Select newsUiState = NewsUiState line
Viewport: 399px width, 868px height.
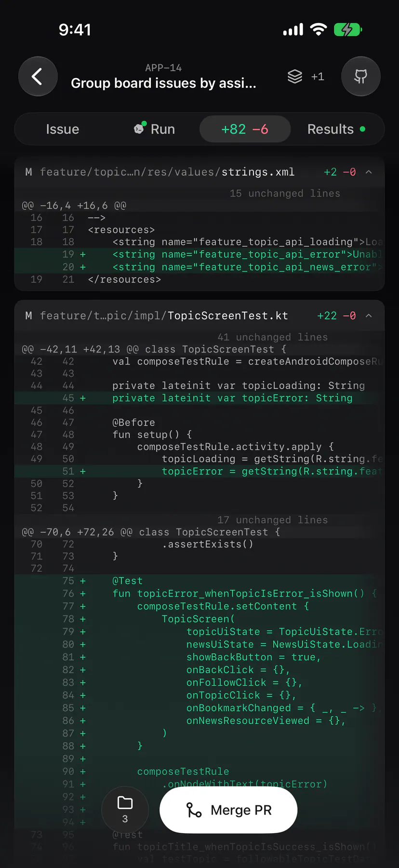(199, 645)
